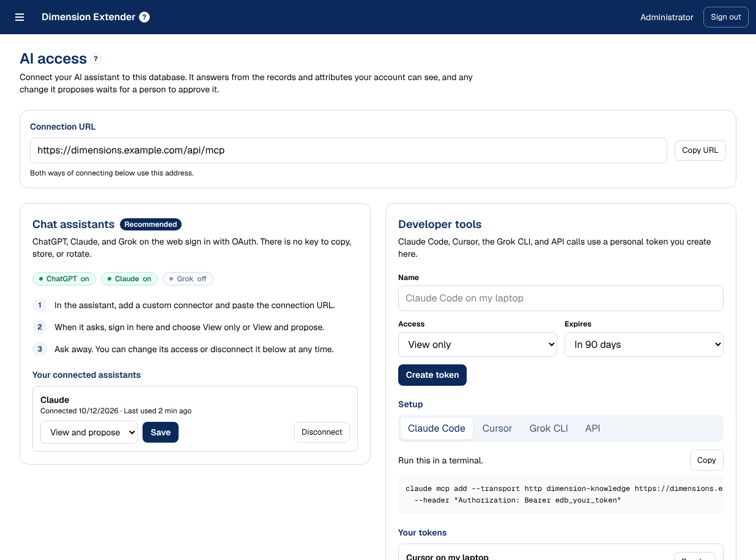Switch to the API setup tab
This screenshot has width=756, height=560.
point(593,429)
